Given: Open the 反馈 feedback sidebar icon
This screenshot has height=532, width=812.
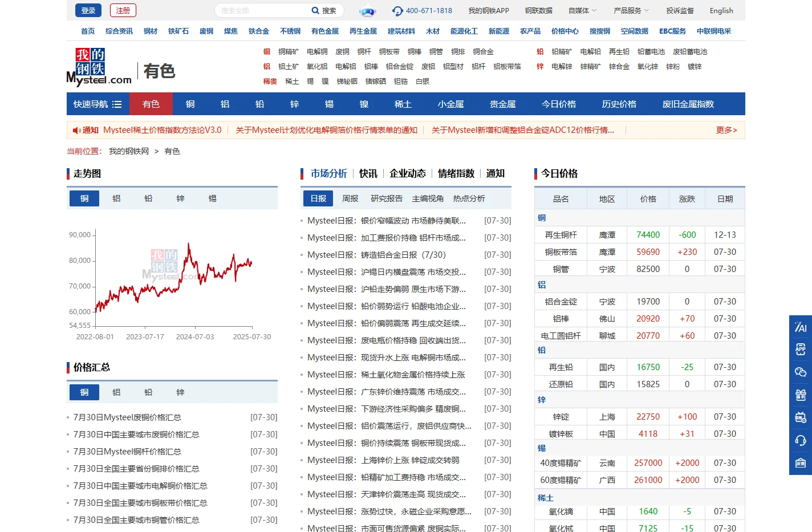Looking at the screenshot, I should [x=801, y=462].
